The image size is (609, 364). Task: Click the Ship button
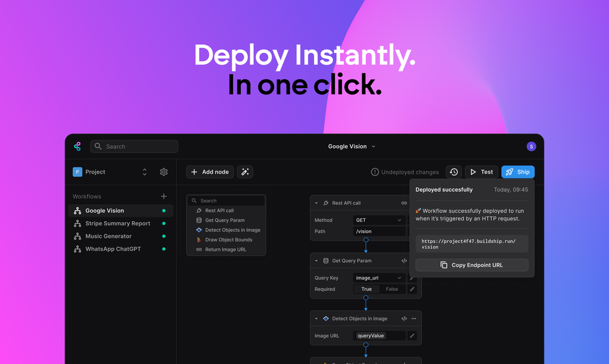[518, 172]
